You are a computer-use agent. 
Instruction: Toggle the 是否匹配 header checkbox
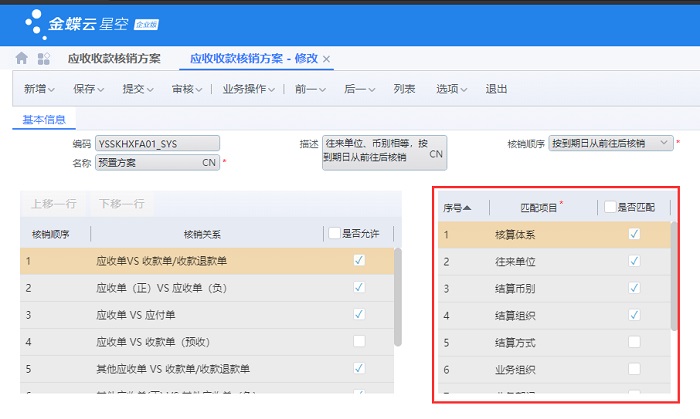(x=609, y=207)
